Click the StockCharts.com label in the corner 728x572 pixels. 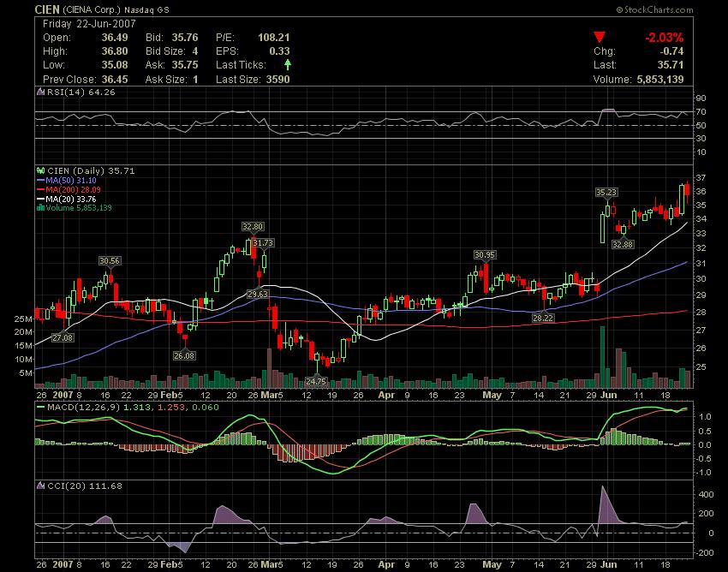click(654, 9)
